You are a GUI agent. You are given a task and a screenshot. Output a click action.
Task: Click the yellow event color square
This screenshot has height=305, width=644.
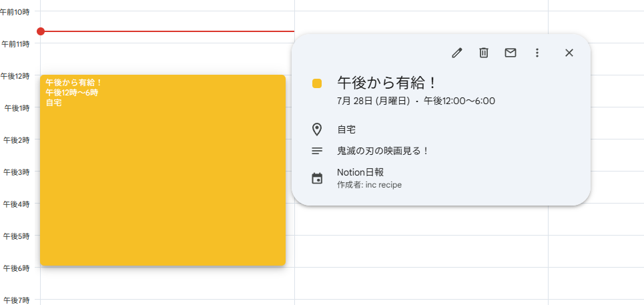(316, 83)
